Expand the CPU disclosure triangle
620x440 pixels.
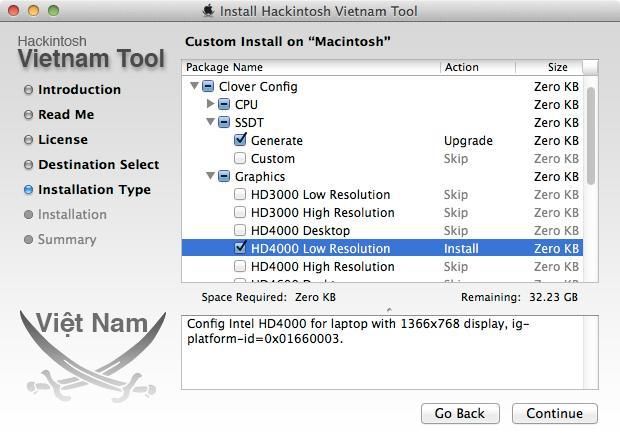(210, 104)
